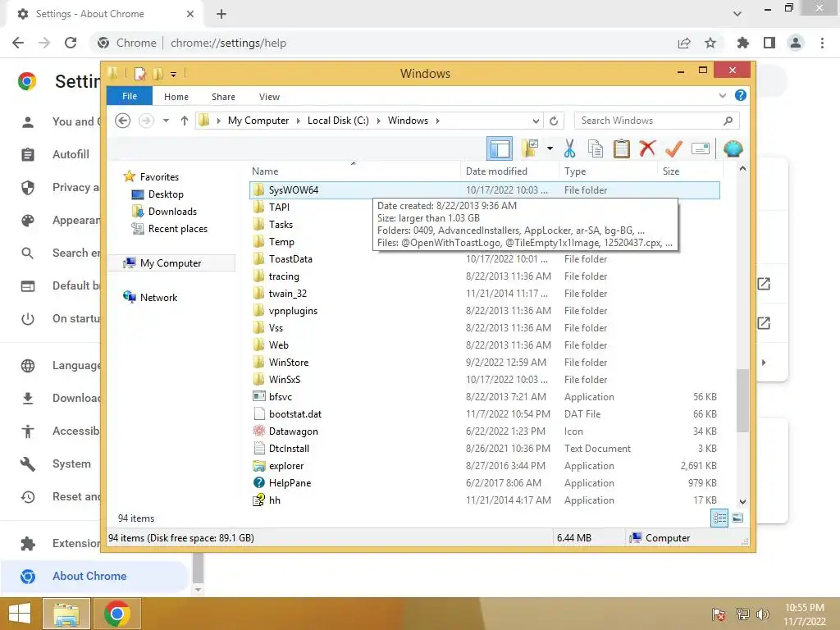Click the Cut scissors icon
The height and width of the screenshot is (630, 840).
tap(569, 148)
